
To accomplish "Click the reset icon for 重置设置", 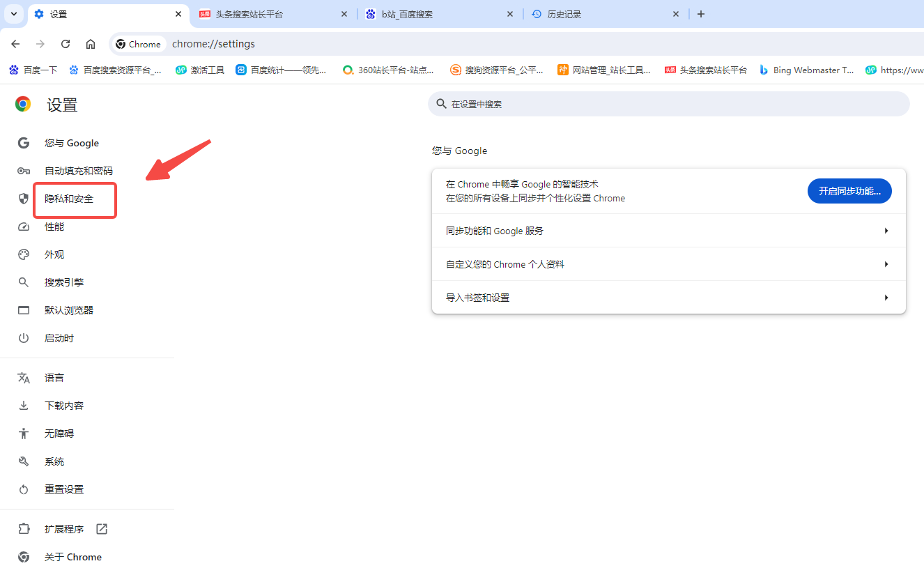I will click(24, 489).
